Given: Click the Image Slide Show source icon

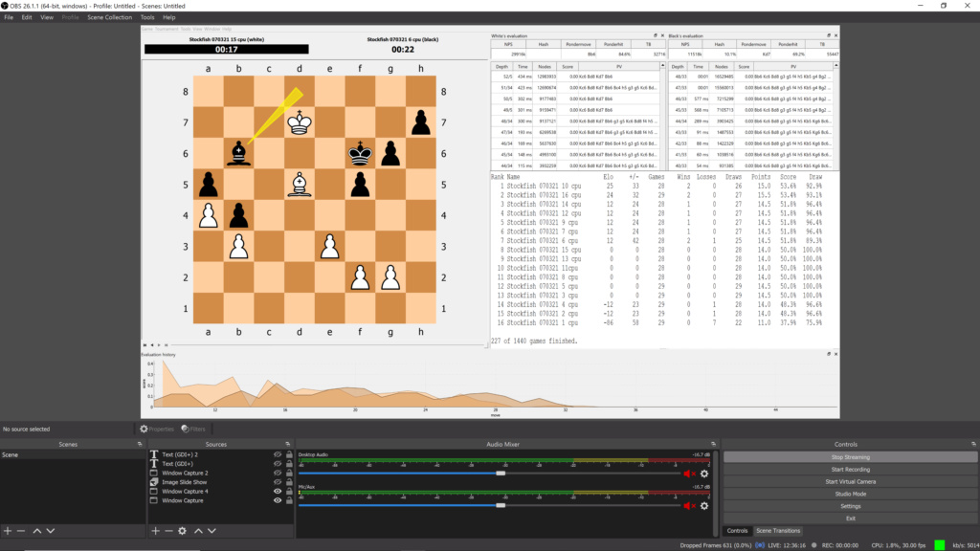Looking at the screenshot, I should click(x=154, y=482).
